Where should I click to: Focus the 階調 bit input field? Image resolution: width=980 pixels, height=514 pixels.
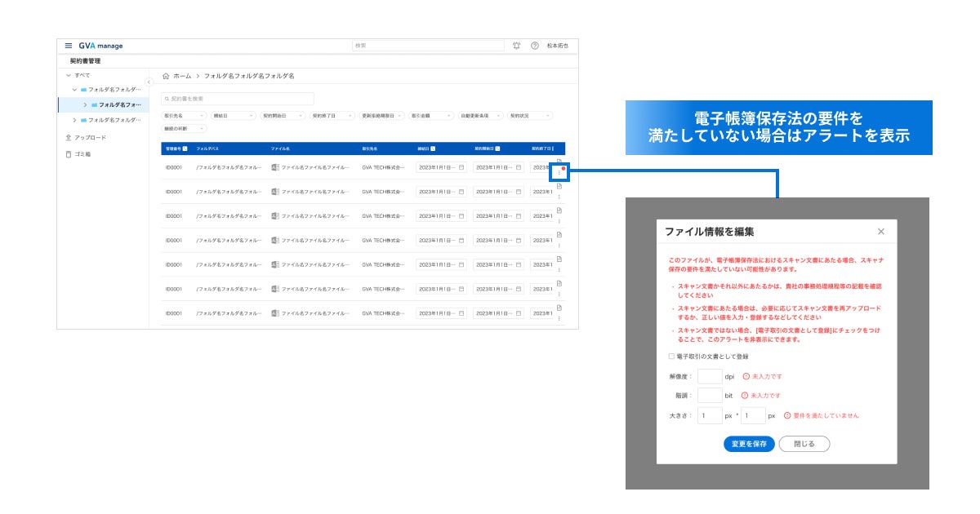click(x=710, y=396)
